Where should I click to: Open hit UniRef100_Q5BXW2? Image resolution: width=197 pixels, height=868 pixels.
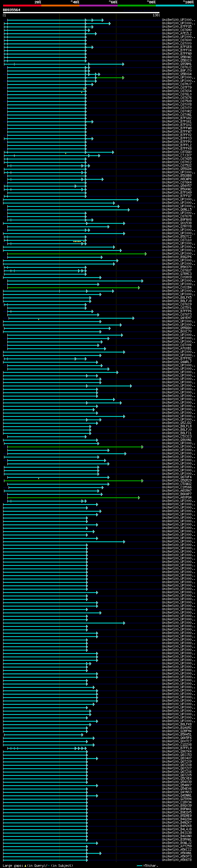click(177, 57)
